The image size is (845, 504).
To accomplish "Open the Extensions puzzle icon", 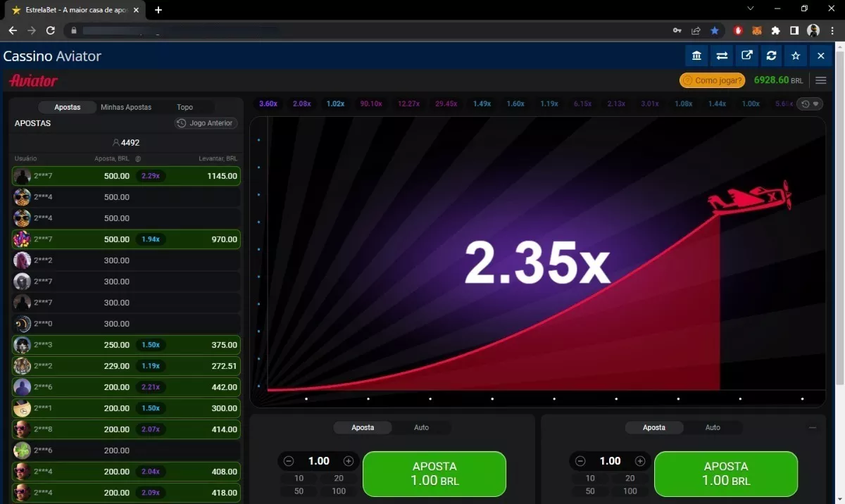I will (x=775, y=30).
